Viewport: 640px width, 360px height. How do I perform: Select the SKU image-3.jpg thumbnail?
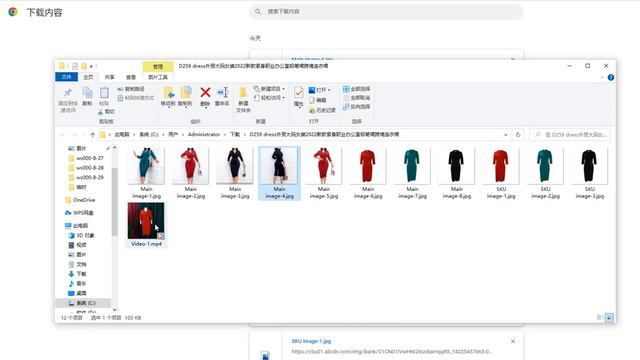point(589,173)
